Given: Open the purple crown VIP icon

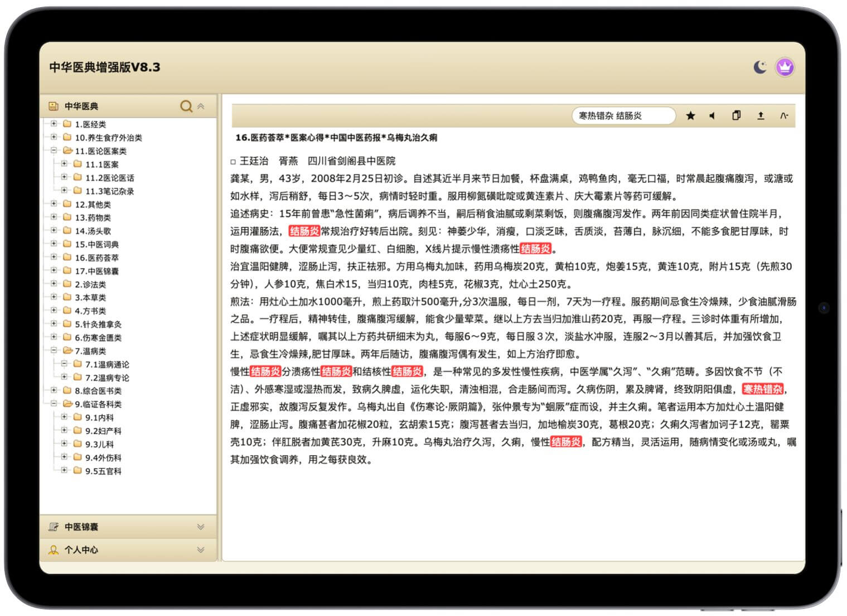Looking at the screenshot, I should [785, 67].
